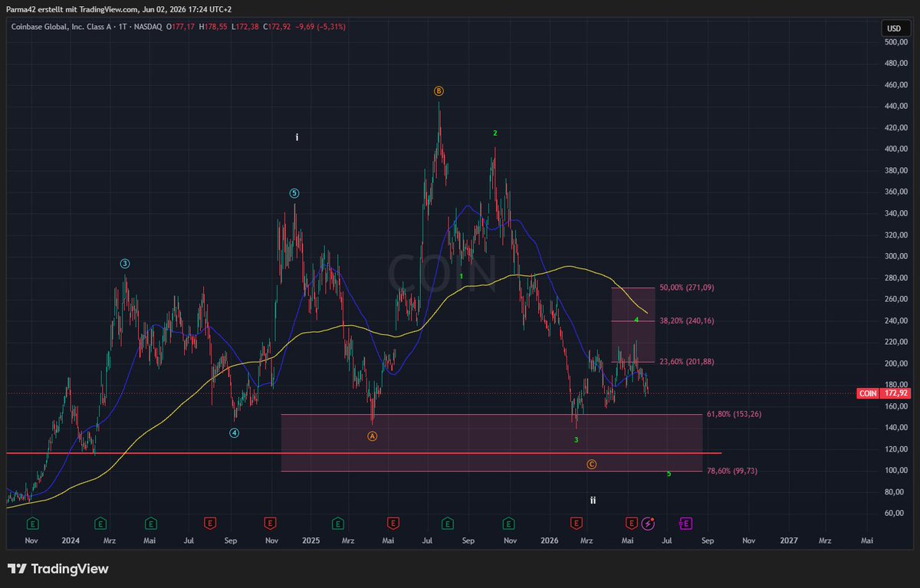Click the TradingView logo
The image size is (920, 588).
[58, 569]
